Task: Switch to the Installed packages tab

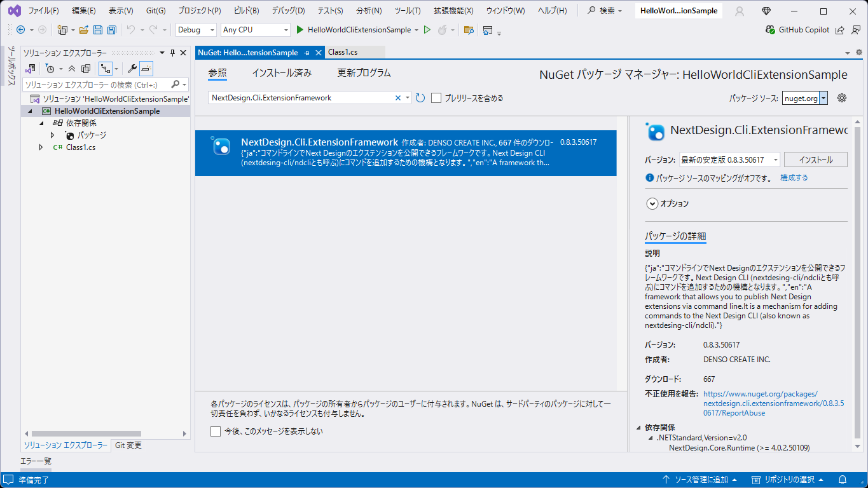Action: (282, 73)
